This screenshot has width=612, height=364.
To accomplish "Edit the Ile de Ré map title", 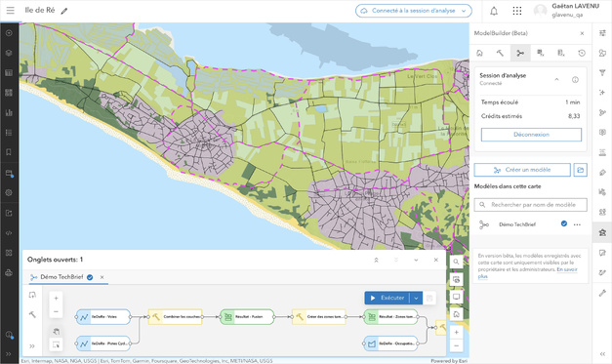I will pos(64,11).
